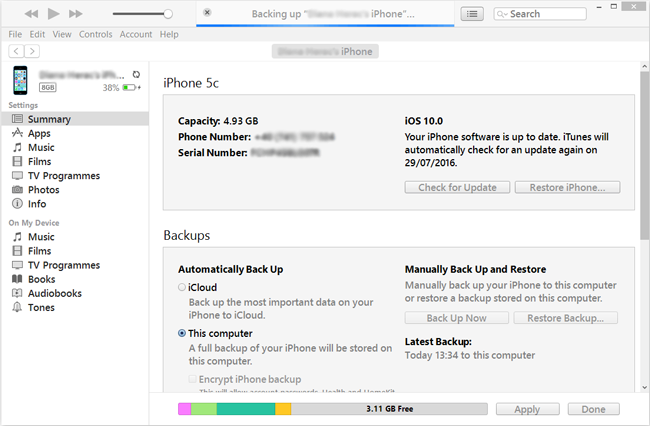Open Photos in sidebar
The width and height of the screenshot is (650, 426).
(75, 190)
